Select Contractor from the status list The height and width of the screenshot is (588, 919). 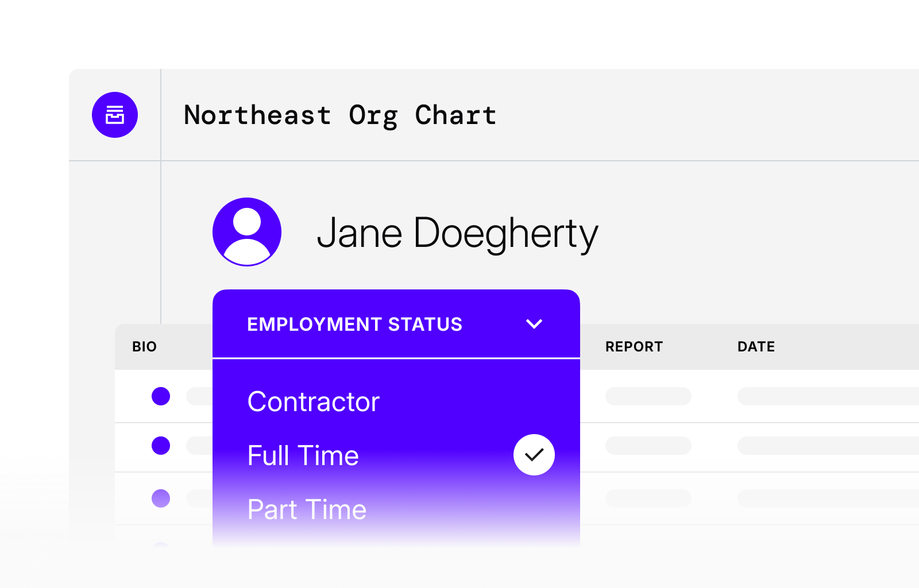coord(314,401)
